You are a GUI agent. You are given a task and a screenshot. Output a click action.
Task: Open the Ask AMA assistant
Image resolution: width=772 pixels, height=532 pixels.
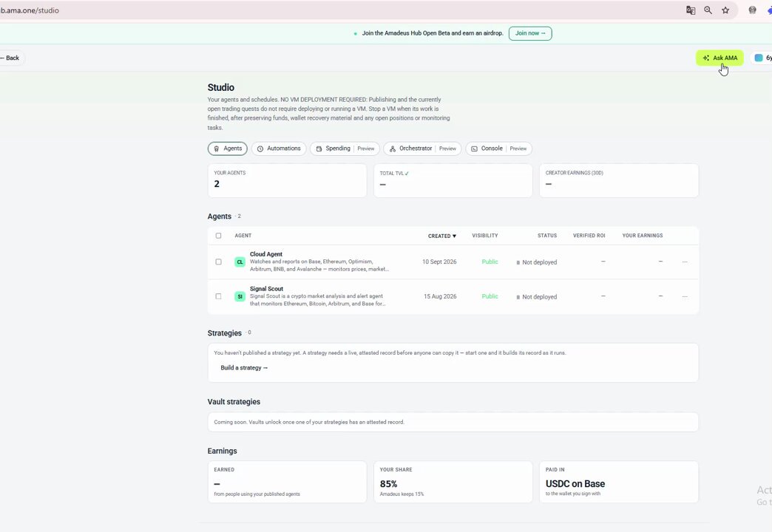719,58
